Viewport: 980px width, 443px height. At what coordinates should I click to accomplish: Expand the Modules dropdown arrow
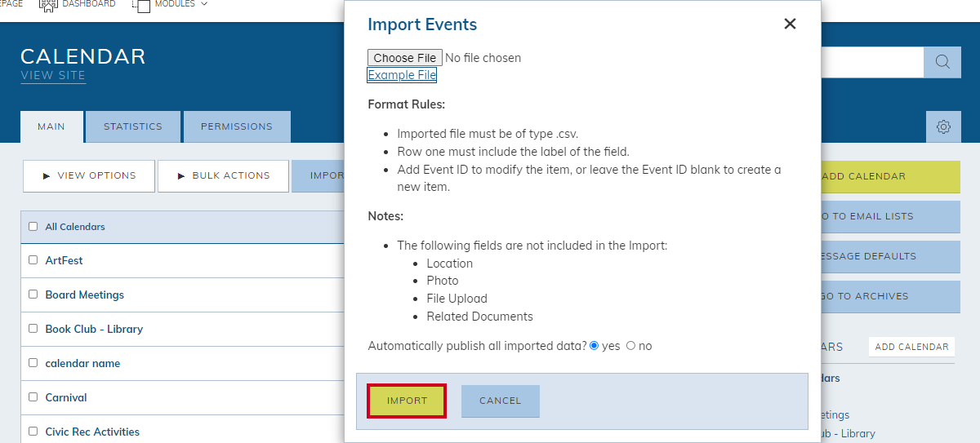pos(204,4)
